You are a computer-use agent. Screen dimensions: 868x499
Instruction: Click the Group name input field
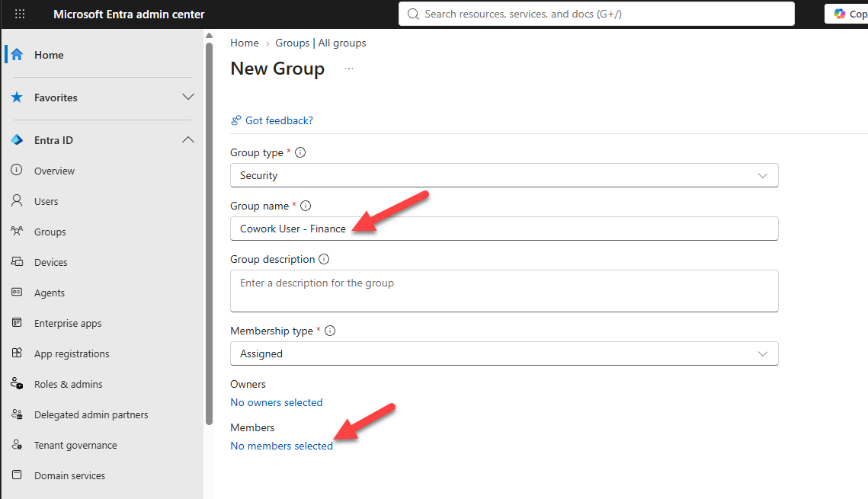504,229
